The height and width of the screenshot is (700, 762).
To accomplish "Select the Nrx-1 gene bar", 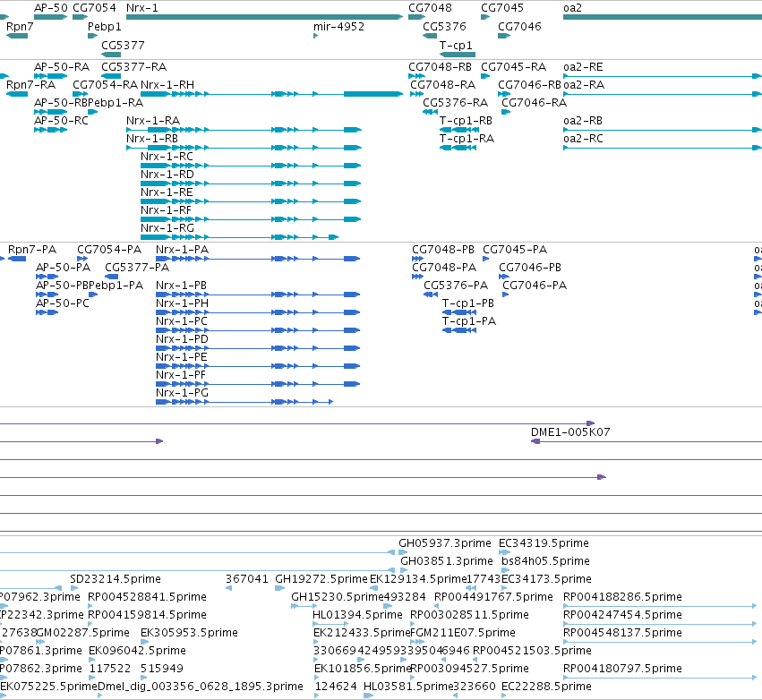I will pyautogui.click(x=264, y=17).
